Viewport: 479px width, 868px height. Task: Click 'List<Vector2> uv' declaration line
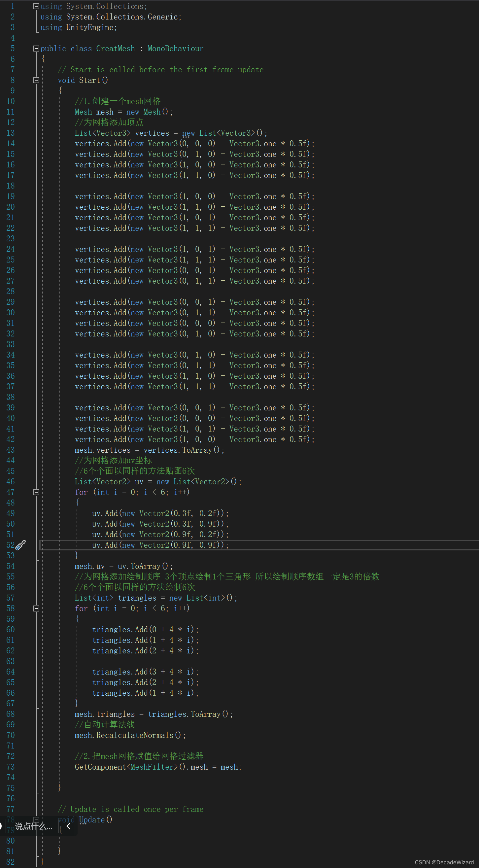click(x=158, y=481)
